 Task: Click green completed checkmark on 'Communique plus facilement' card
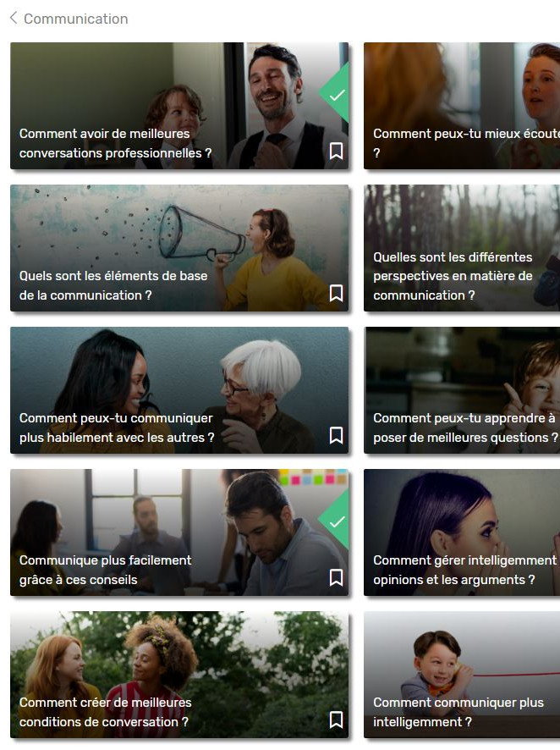click(x=338, y=521)
